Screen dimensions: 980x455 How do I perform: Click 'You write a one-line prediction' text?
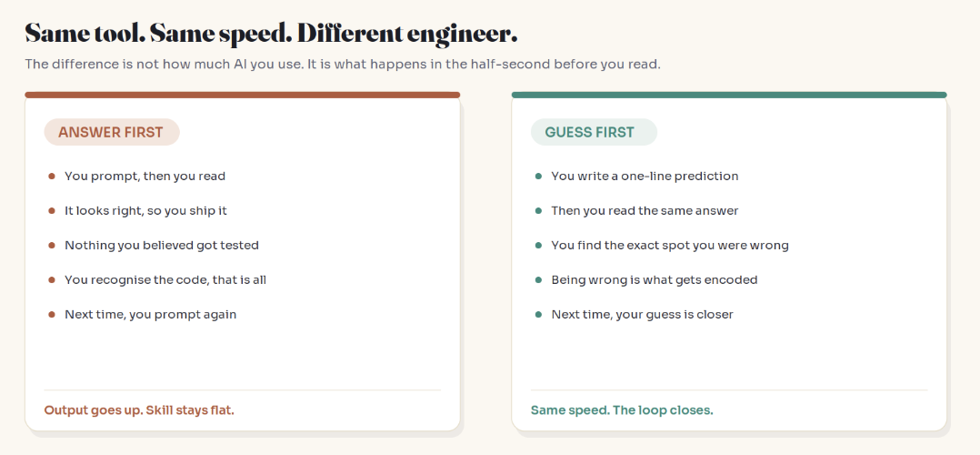[645, 177]
